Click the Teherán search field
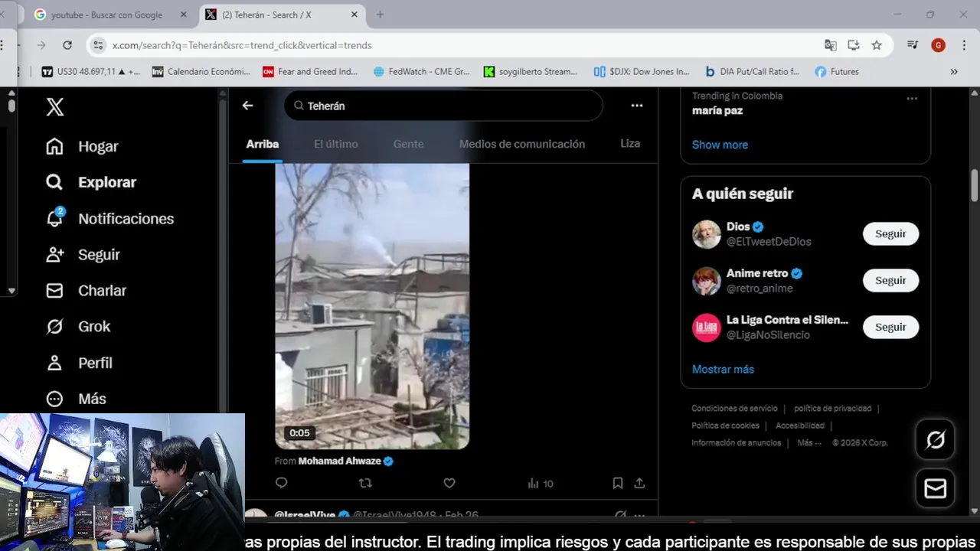The image size is (980, 551). pyautogui.click(x=443, y=106)
